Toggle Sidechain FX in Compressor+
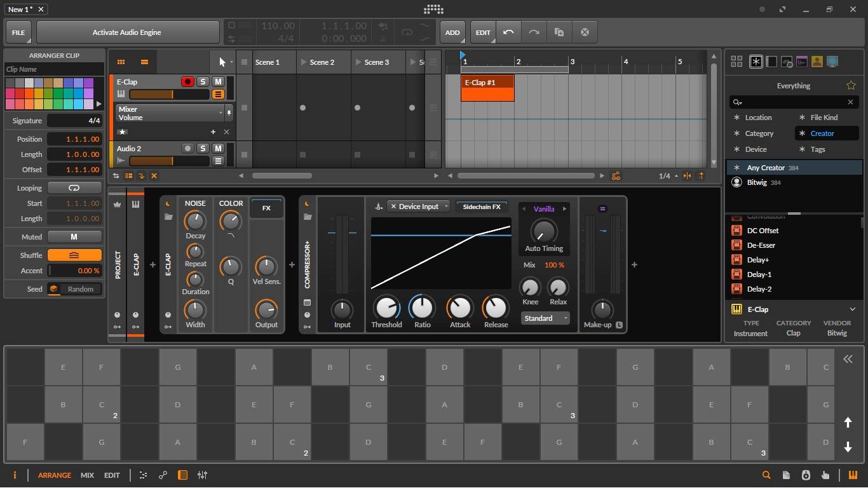The width and height of the screenshot is (868, 488). 481,207
